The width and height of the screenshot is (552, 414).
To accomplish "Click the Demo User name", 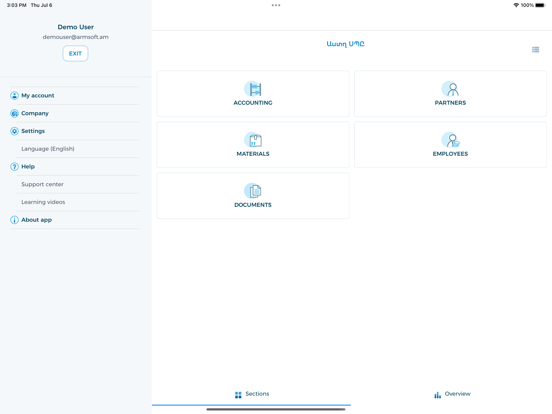I will (76, 27).
